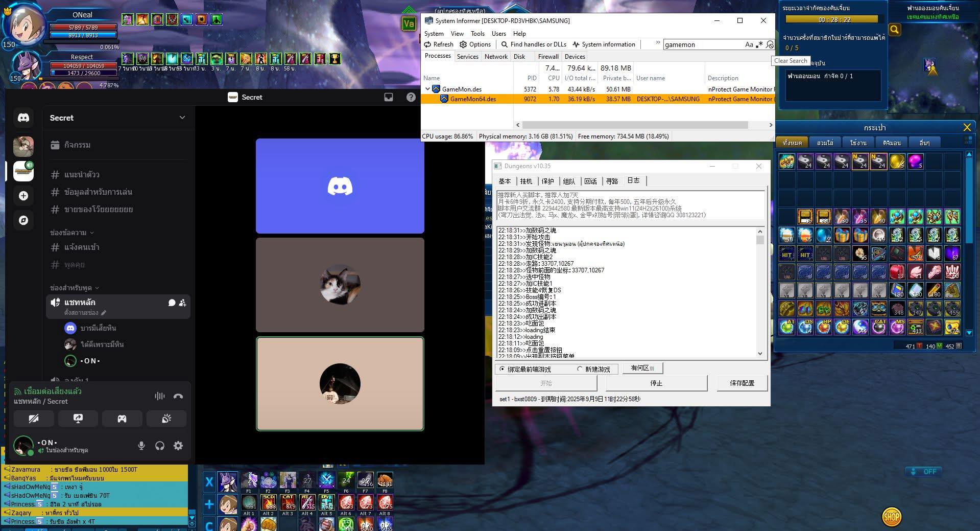Viewport: 980px width, 531px height.
Task: Click Add a Server plus icon
Action: (x=23, y=196)
